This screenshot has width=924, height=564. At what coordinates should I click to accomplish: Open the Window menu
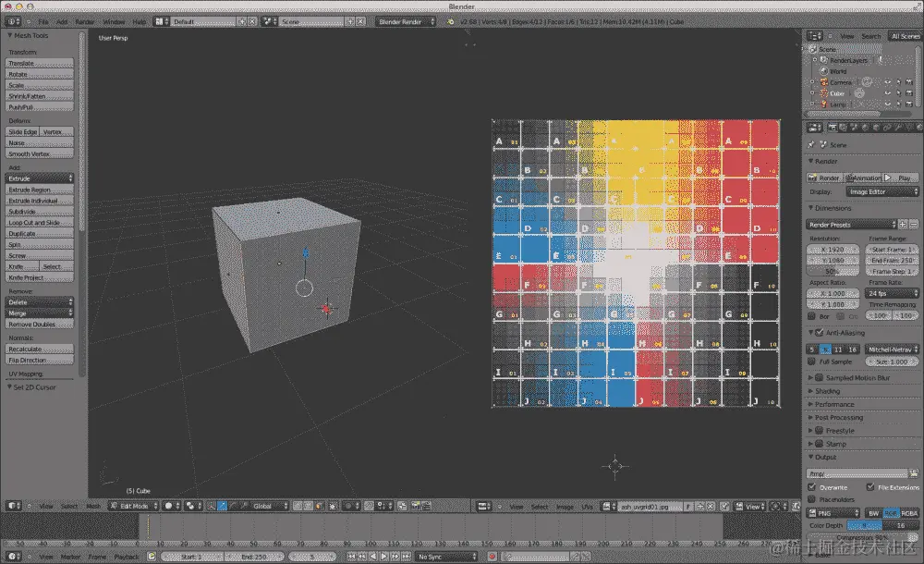[x=114, y=22]
